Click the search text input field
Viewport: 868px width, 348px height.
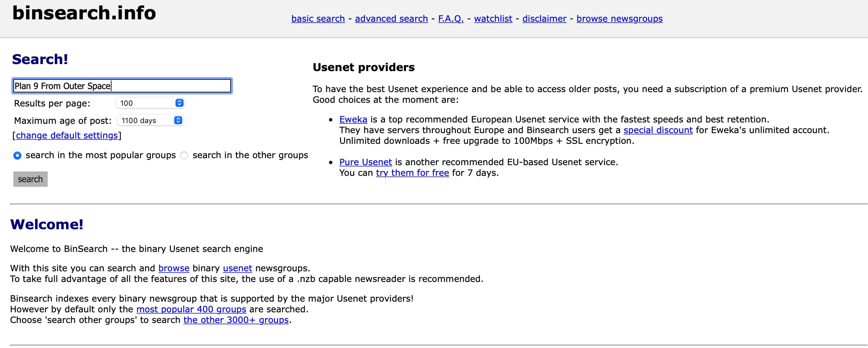pos(122,86)
